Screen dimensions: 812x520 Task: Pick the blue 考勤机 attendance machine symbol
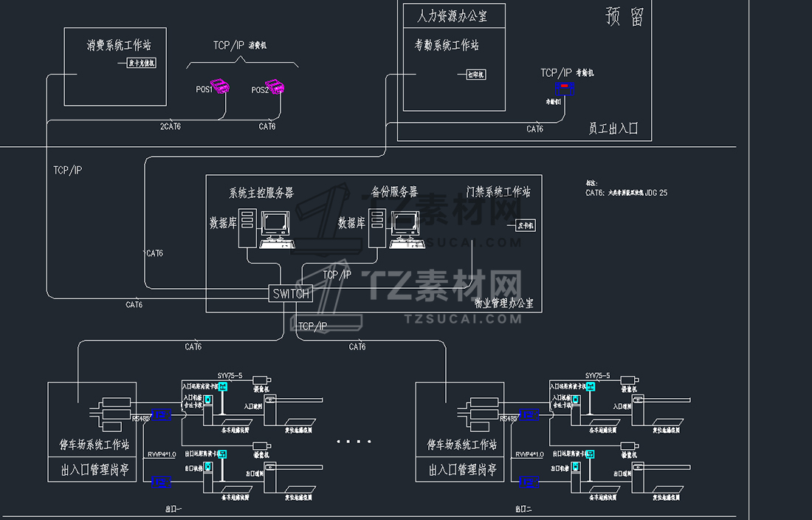565,89
